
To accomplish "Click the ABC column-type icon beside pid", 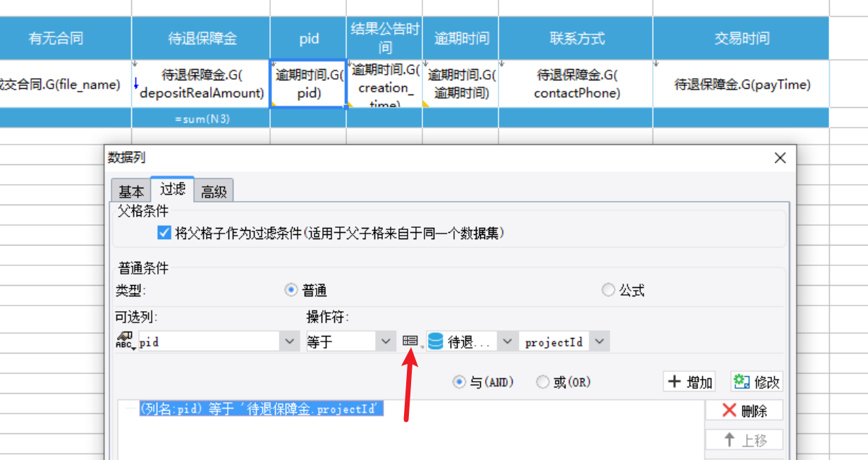I will point(125,341).
